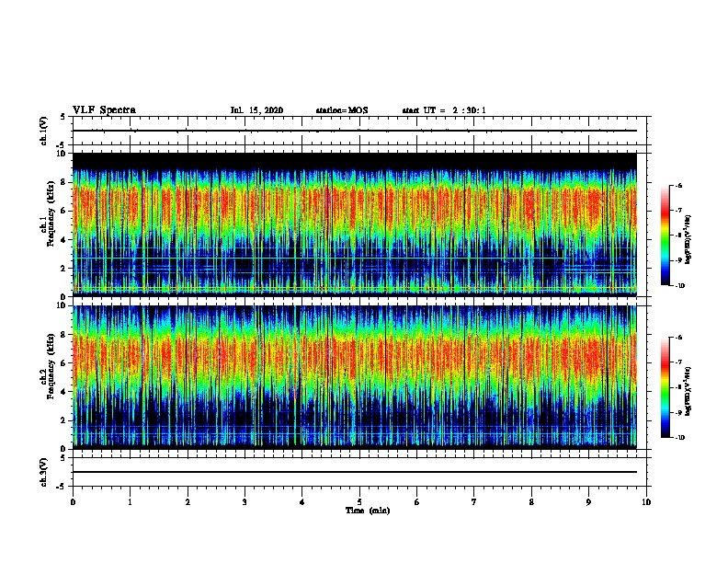Click the time axis tick label "2"

click(x=188, y=502)
